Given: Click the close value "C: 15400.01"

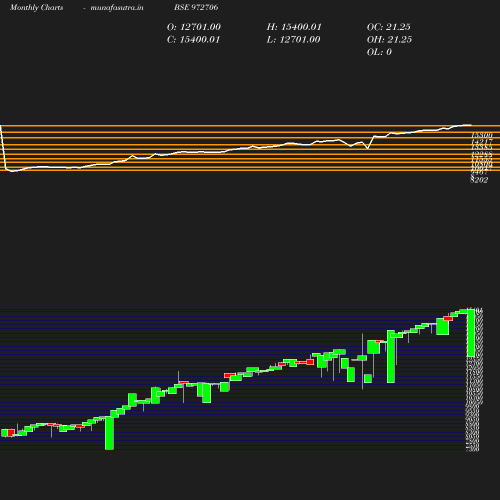Looking at the screenshot, I should 193,40.
